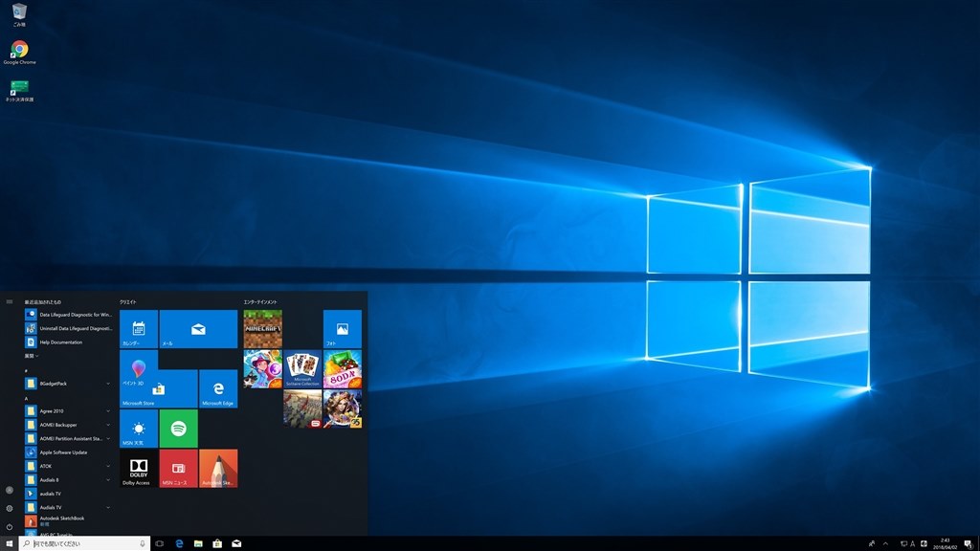Open the user account icon in Start sidebar
This screenshot has width=980, height=551.
point(10,490)
